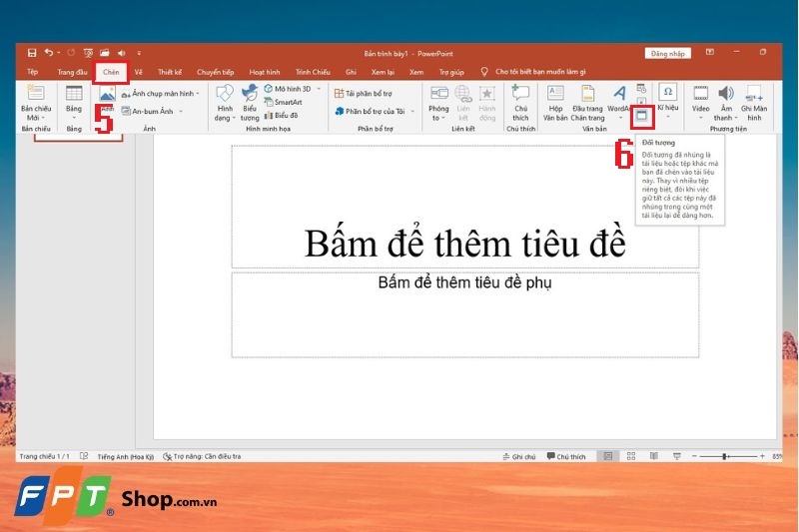The width and height of the screenshot is (799, 532).
Task: Click the Đăng nhập sign-in button
Action: 667,54
